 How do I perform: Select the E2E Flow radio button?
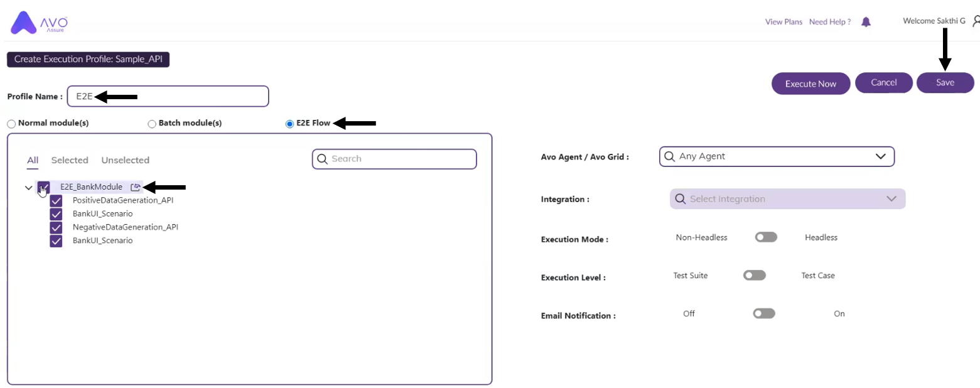coord(289,124)
